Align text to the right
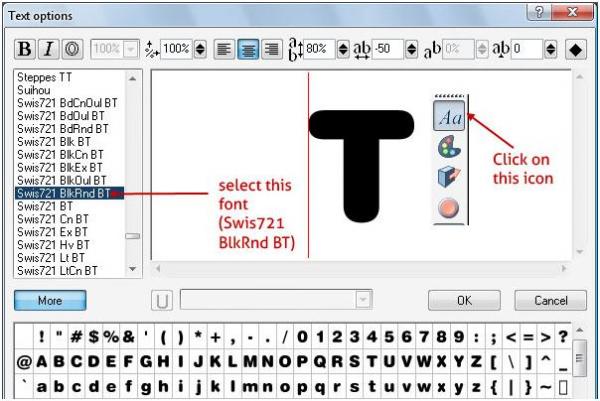Viewport: 600px width, 401px height. tap(272, 49)
